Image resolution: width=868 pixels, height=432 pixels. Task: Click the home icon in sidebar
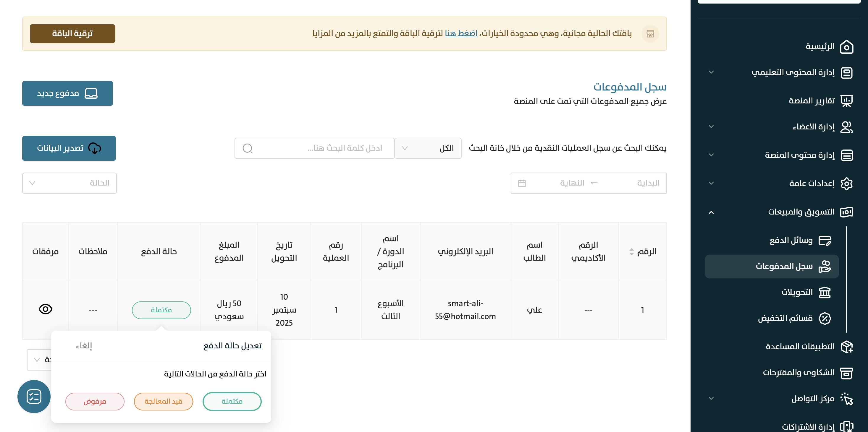point(846,47)
